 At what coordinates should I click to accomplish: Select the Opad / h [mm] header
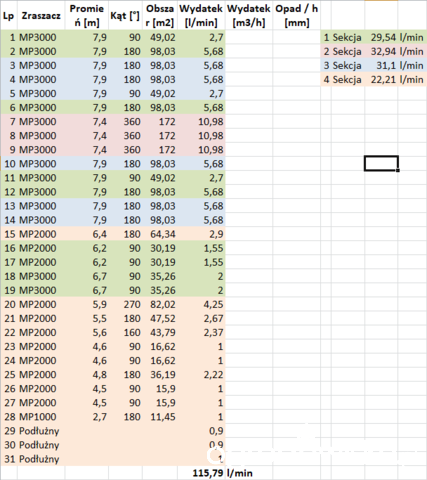(x=296, y=15)
